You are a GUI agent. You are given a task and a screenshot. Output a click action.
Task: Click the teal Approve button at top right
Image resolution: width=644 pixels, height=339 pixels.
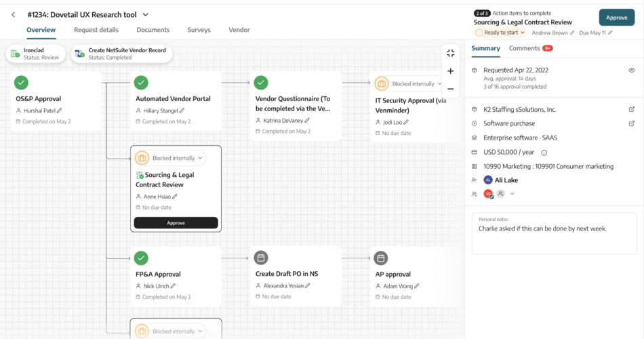[x=616, y=18]
